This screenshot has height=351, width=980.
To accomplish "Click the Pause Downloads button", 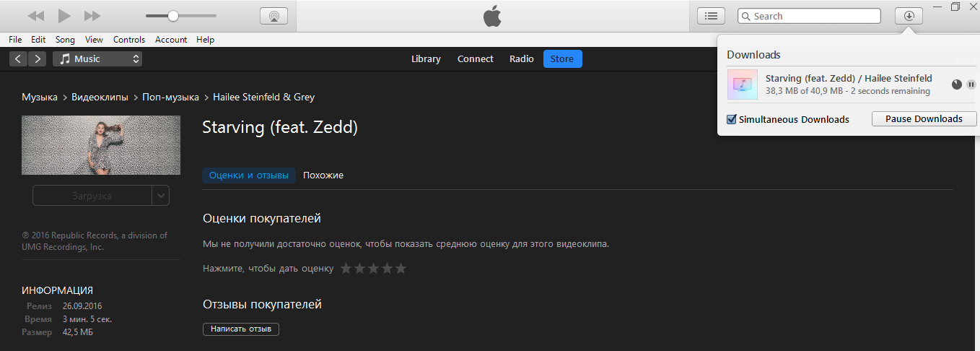I will [x=924, y=119].
